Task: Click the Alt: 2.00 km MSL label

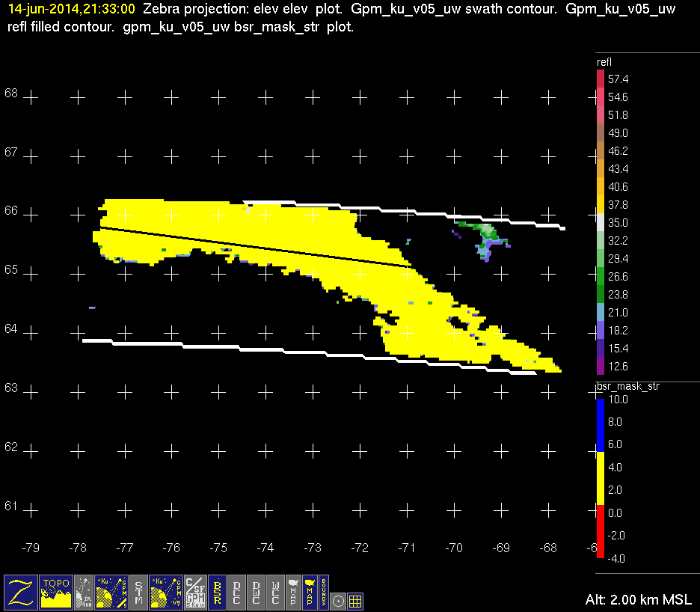Action: [639, 600]
